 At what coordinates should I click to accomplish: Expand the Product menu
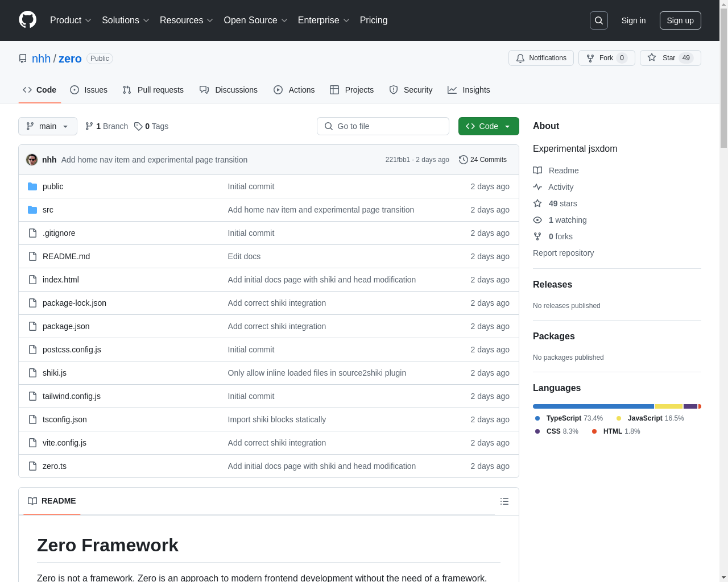(71, 20)
